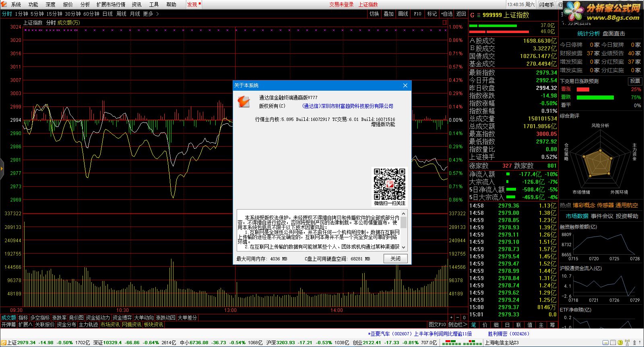Close the 关于本系统 dialog via X
Screen dimensions: 644x347
click(x=405, y=85)
